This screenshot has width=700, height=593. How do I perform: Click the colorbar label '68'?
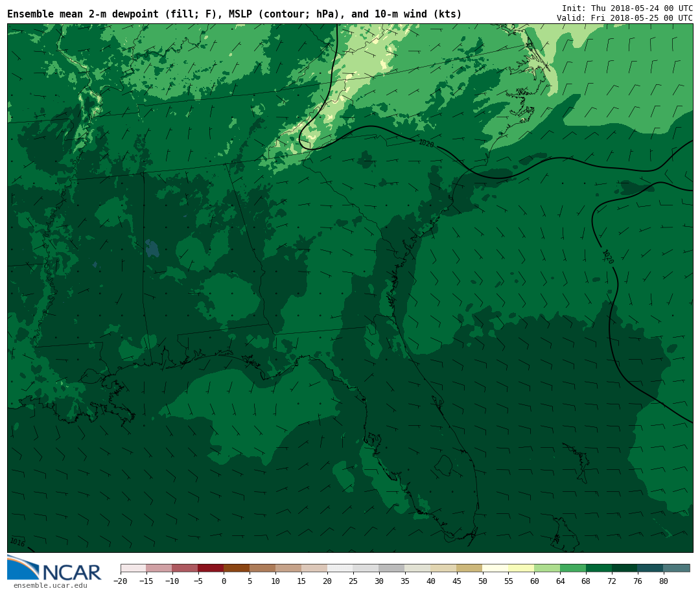[586, 581]
